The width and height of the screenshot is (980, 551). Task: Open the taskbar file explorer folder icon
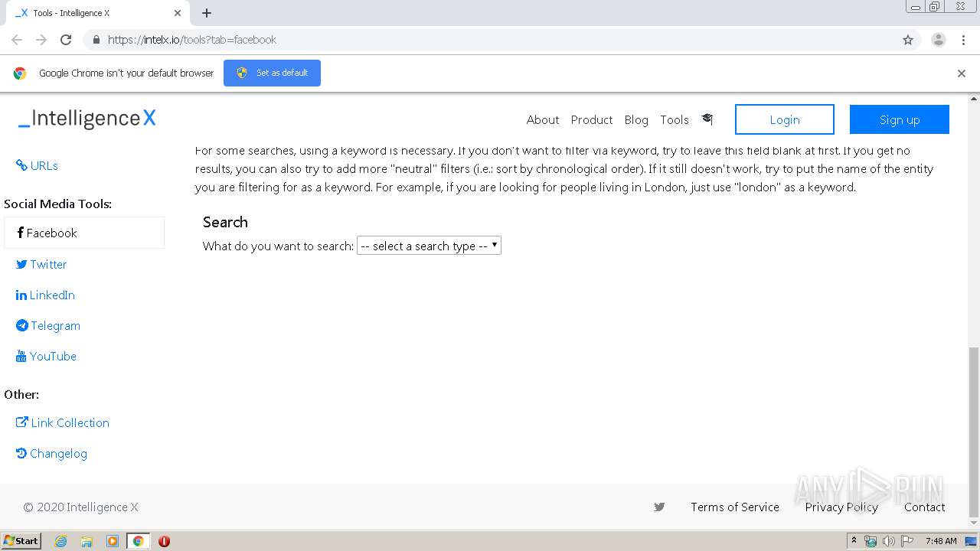pyautogui.click(x=87, y=541)
